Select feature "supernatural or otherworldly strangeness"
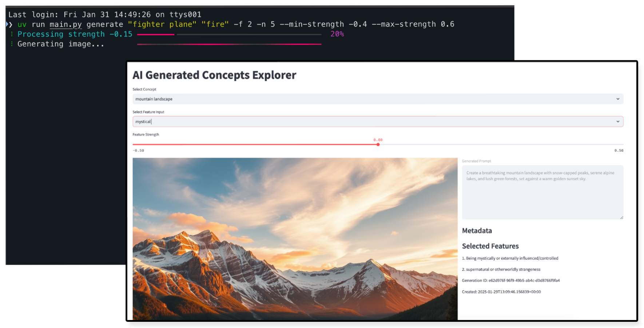644x328 pixels. tap(501, 269)
